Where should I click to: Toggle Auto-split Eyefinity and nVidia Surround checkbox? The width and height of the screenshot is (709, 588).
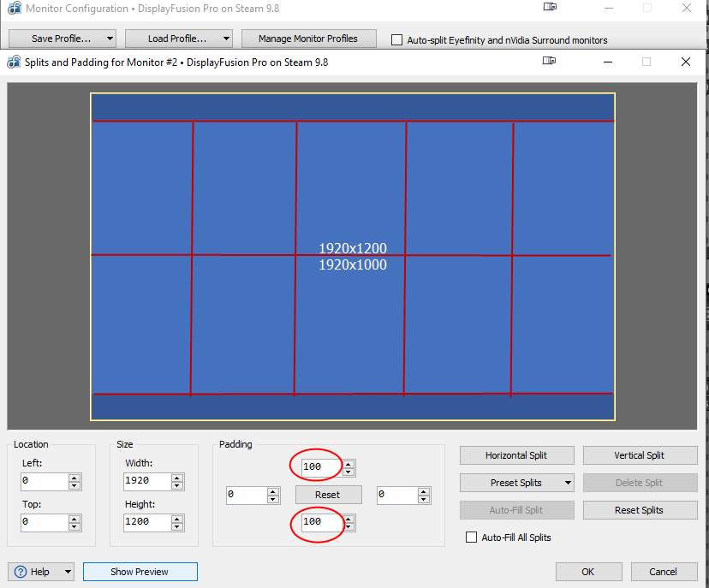(x=396, y=39)
